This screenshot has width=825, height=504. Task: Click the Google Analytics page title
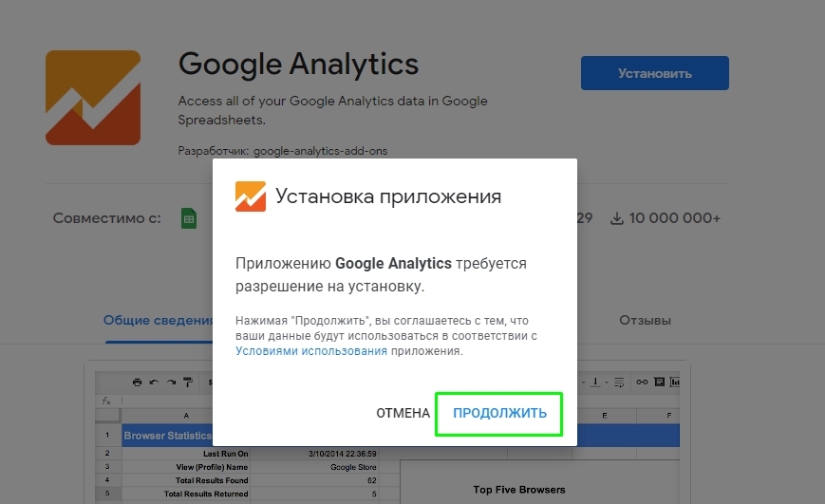(298, 65)
